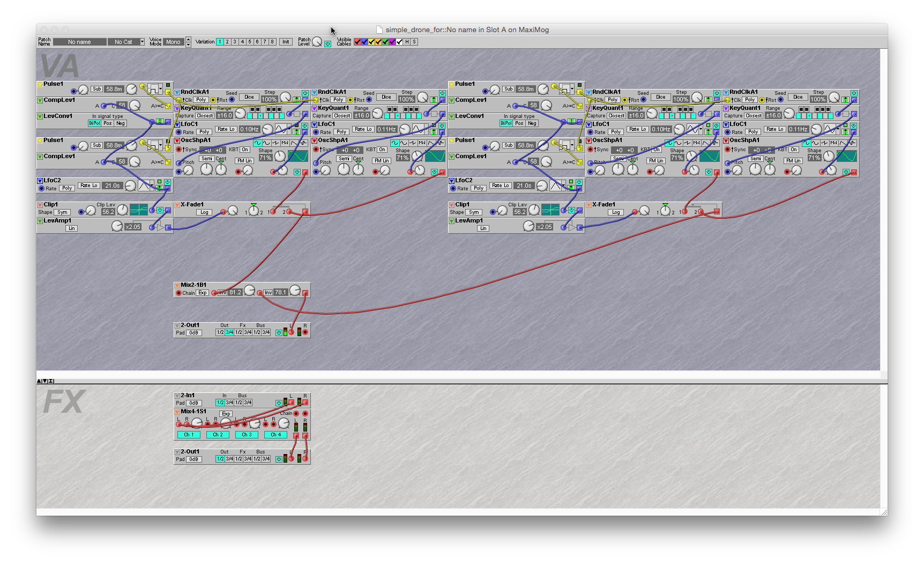
Task: Click the Exp button on Mix4-1S1
Action: click(x=226, y=414)
